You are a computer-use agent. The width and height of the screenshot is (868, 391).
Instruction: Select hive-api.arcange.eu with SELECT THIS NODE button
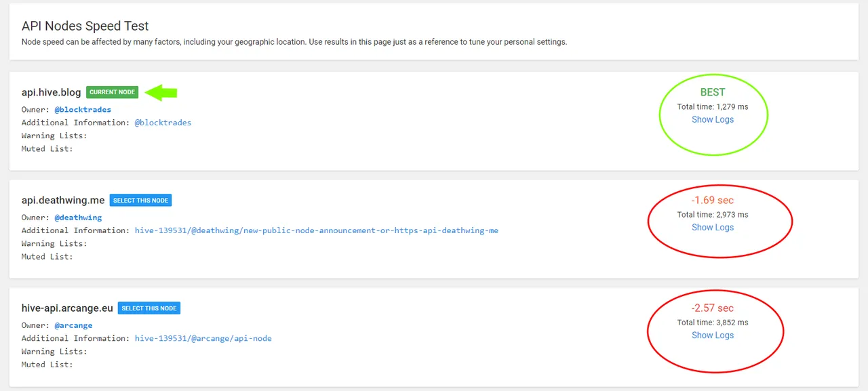click(149, 308)
